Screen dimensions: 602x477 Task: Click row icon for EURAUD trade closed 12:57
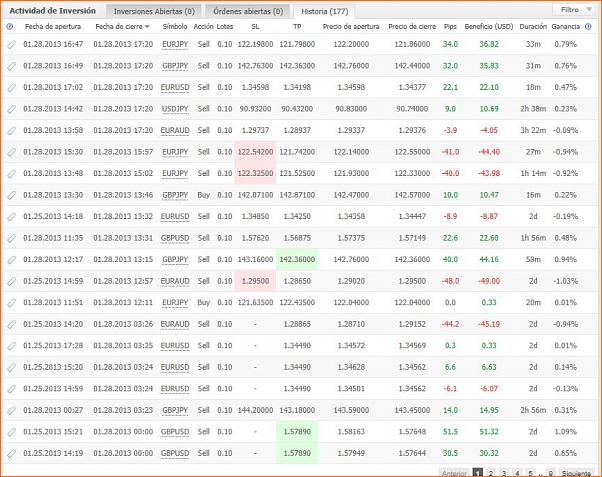(x=12, y=281)
